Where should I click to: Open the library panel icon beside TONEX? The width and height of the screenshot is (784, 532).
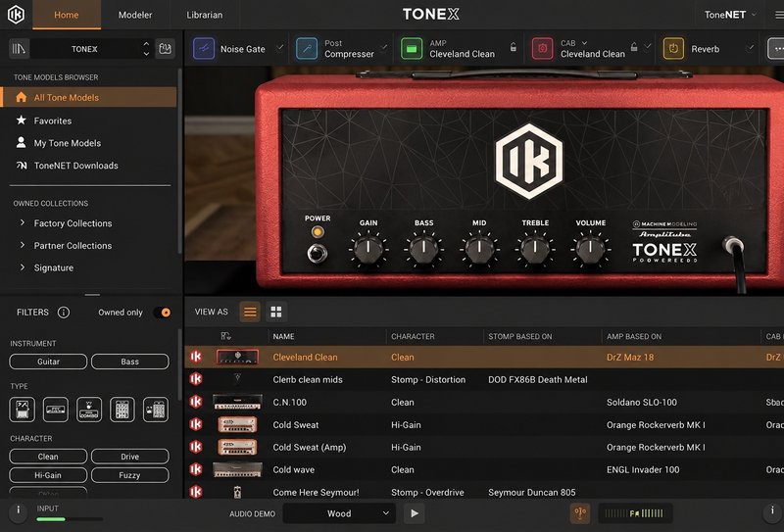[x=19, y=49]
